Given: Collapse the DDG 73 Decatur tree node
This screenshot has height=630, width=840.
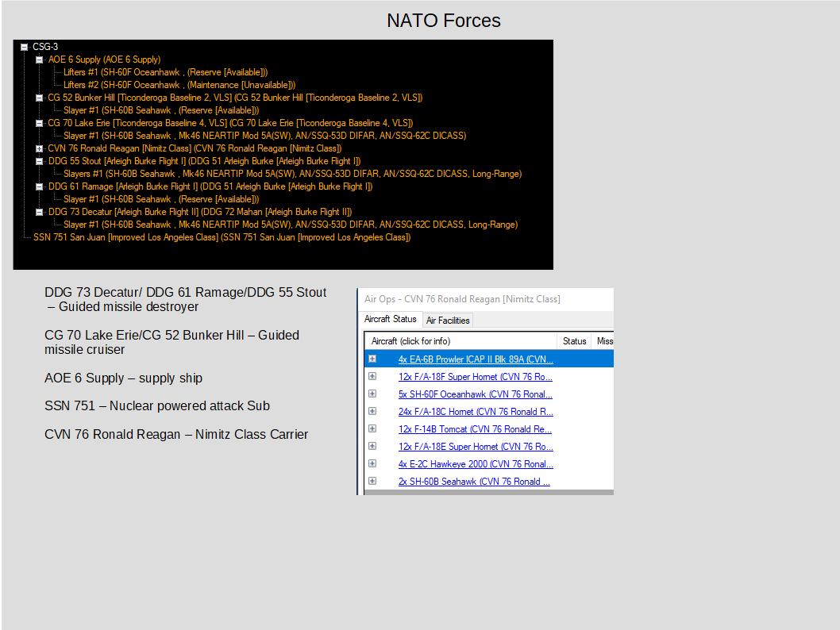Looking at the screenshot, I should coord(39,212).
